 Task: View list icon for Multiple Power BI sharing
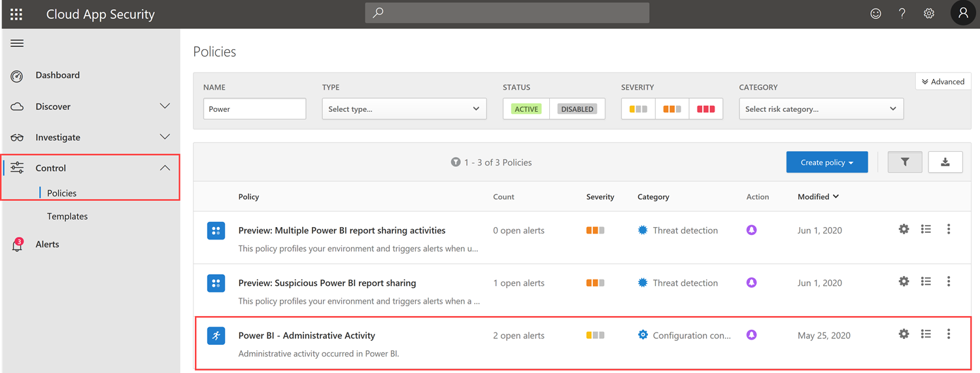pos(926,229)
